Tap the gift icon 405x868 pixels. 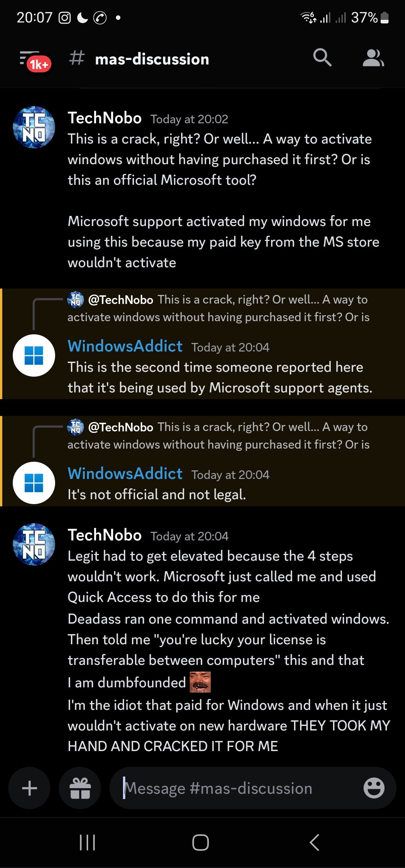pos(80,788)
